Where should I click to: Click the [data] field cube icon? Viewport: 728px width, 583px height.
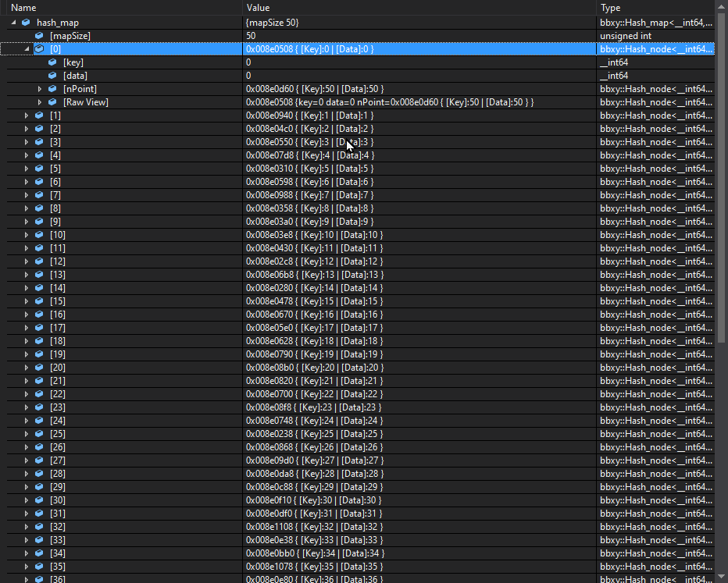tap(52, 75)
